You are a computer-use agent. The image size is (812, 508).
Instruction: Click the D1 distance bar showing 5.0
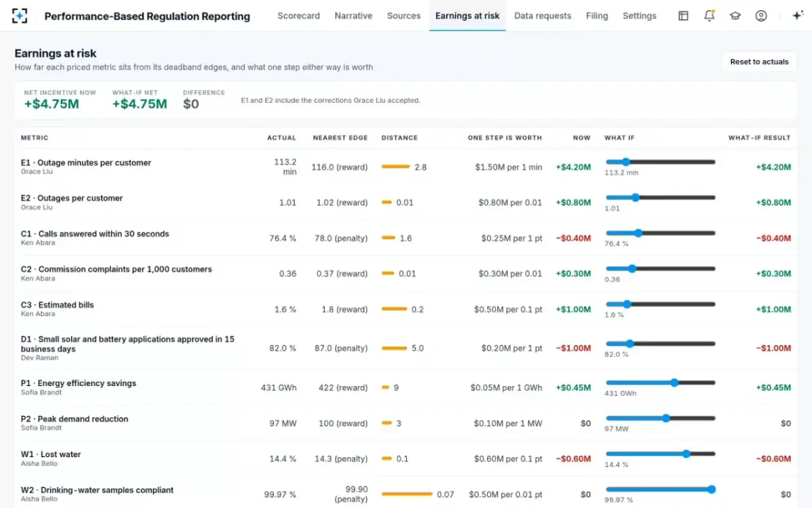(x=394, y=348)
